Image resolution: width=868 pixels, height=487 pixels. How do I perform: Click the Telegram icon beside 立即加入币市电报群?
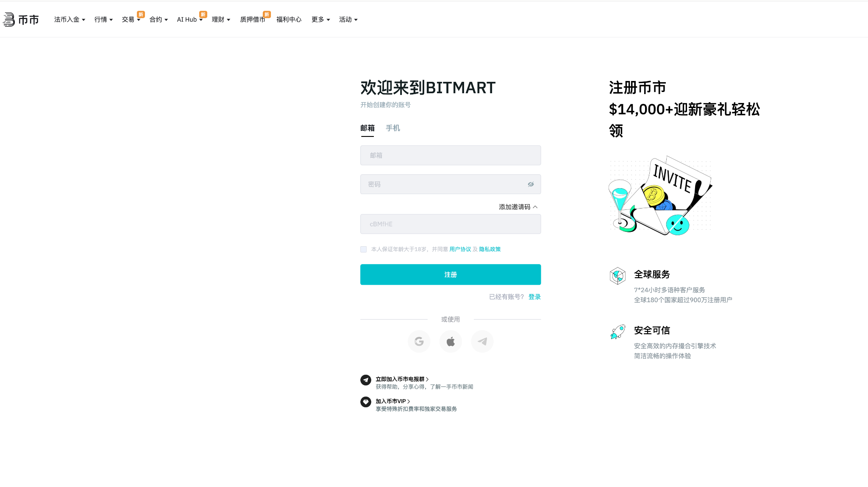[x=365, y=379]
